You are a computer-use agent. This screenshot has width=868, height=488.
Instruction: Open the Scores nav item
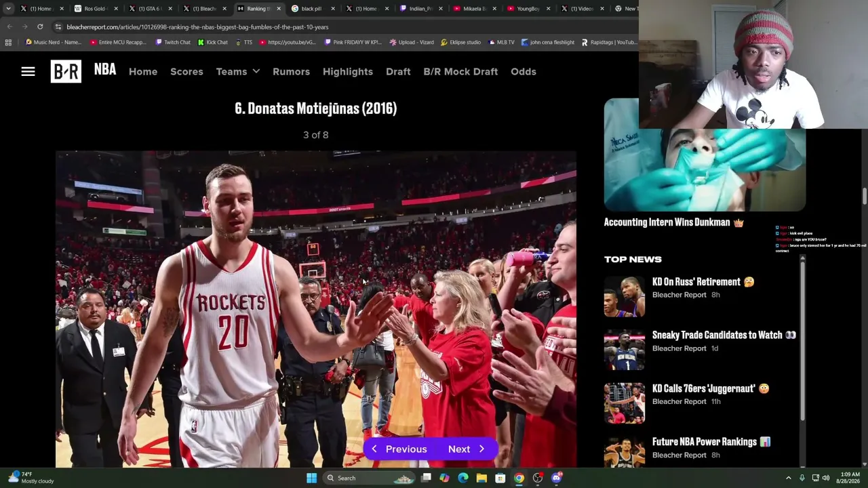186,71
